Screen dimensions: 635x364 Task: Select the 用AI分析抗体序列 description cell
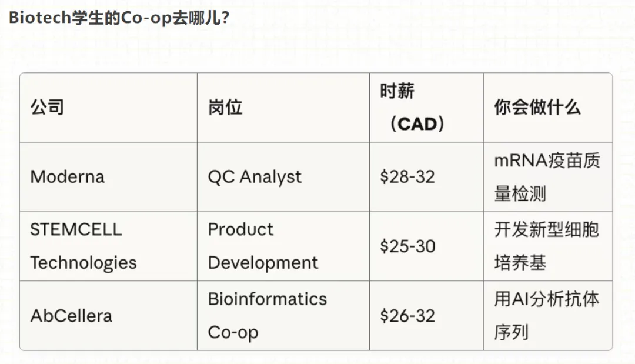pyautogui.click(x=546, y=316)
